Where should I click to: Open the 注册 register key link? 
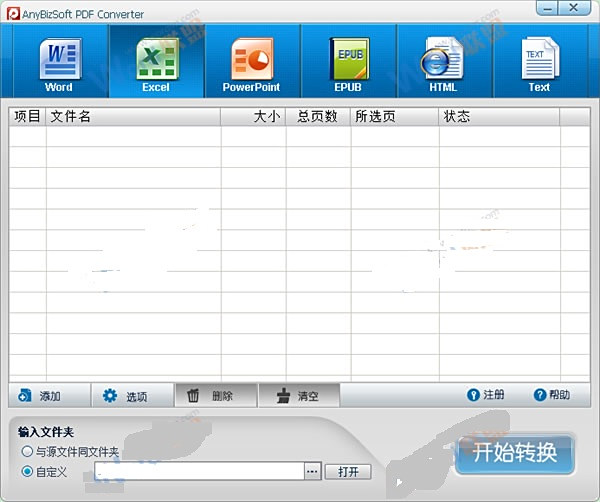tap(485, 395)
